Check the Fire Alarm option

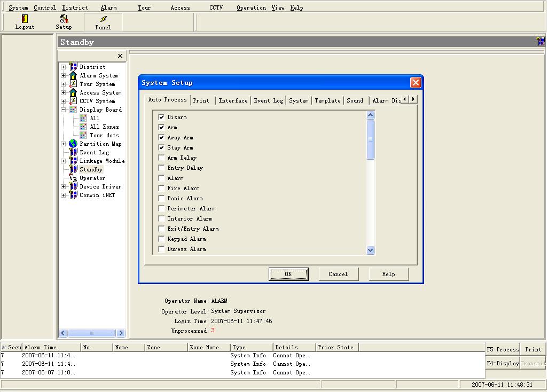pos(161,188)
